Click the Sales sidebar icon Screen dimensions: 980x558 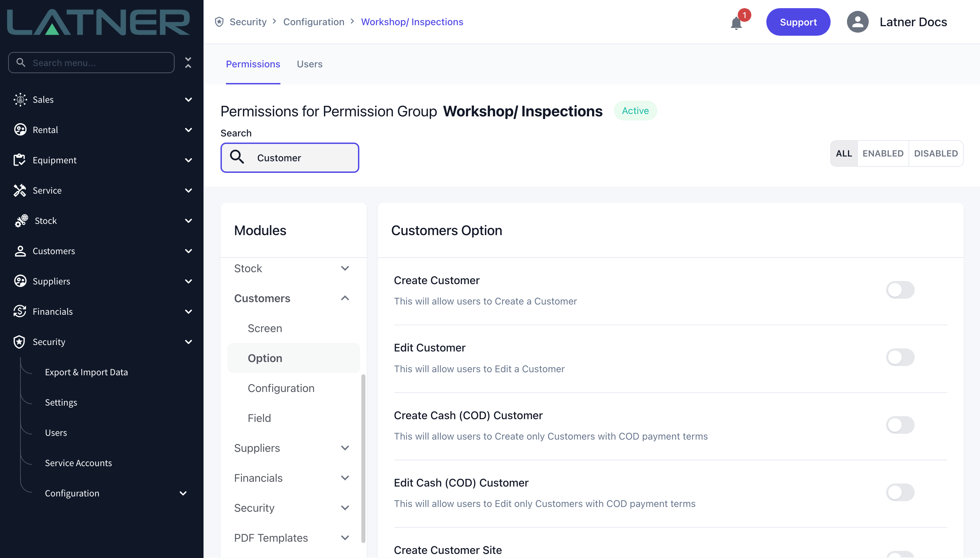[20, 100]
